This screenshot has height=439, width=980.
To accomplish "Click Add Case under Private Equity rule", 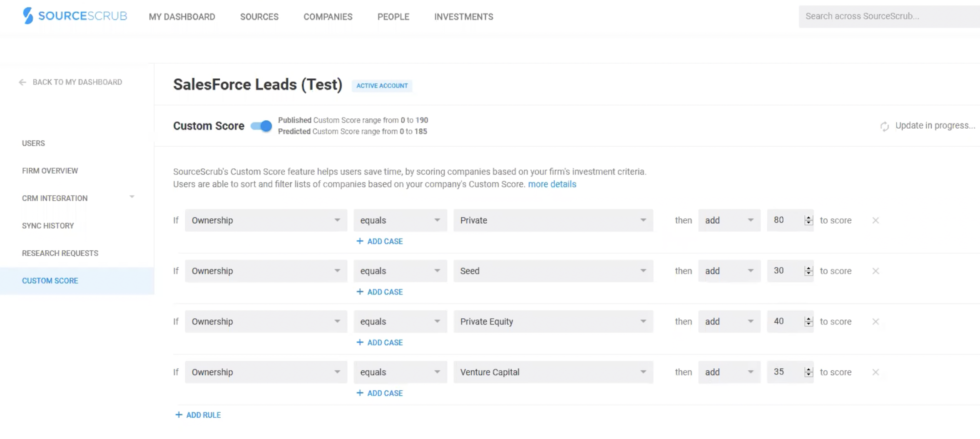I will [x=380, y=343].
